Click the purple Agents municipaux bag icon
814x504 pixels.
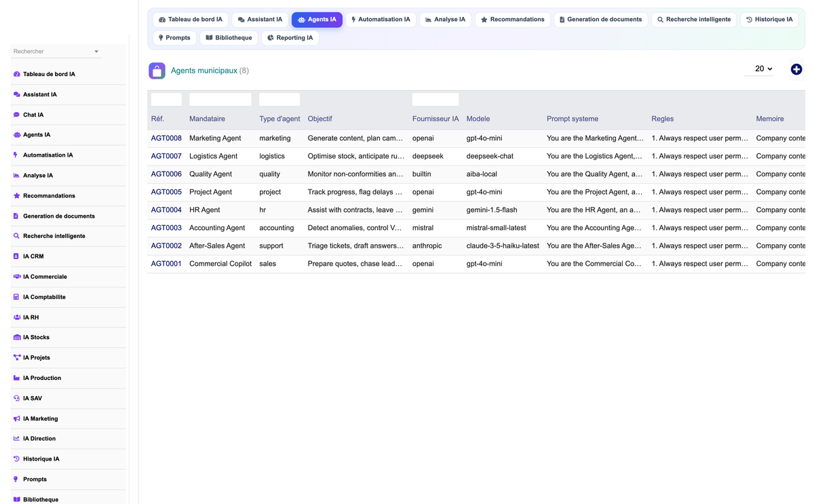click(x=157, y=71)
